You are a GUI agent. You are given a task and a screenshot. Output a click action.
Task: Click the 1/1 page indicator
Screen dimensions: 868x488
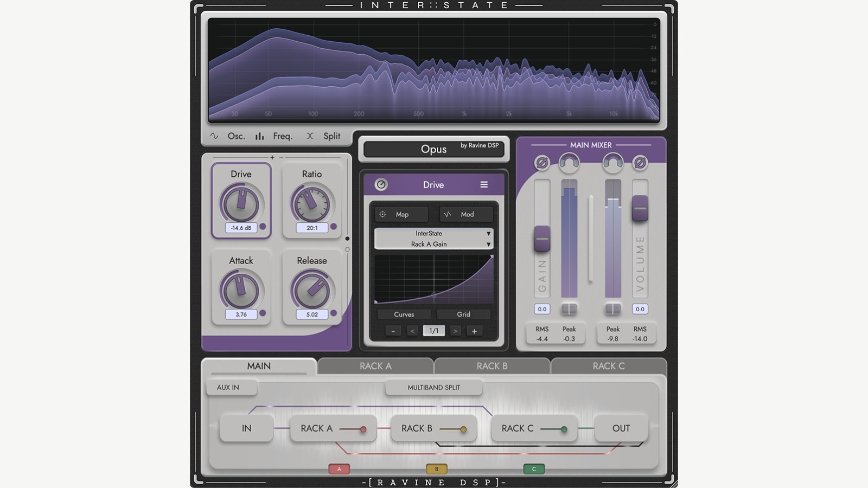(433, 331)
